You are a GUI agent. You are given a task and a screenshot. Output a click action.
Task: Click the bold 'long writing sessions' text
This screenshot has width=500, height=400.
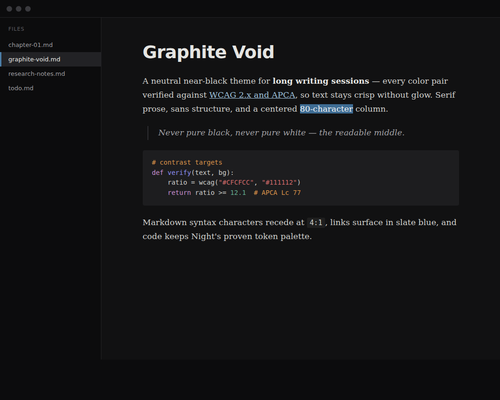[321, 81]
